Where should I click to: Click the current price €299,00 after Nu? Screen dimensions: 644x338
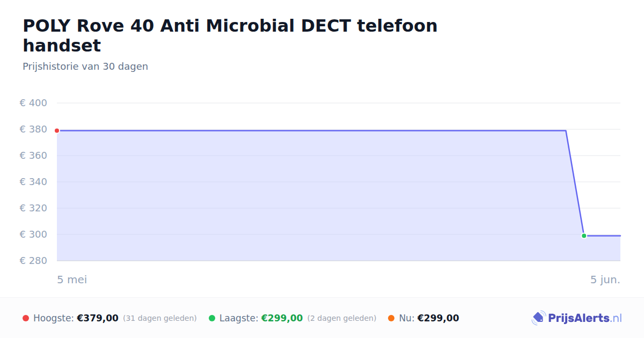click(x=438, y=318)
